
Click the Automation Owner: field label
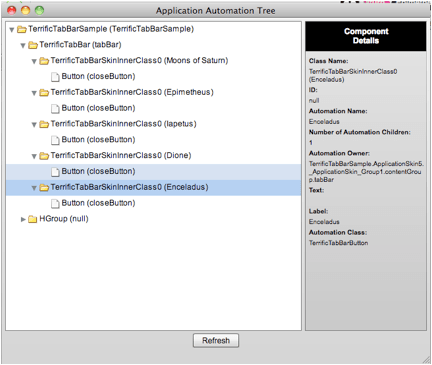pyautogui.click(x=339, y=153)
